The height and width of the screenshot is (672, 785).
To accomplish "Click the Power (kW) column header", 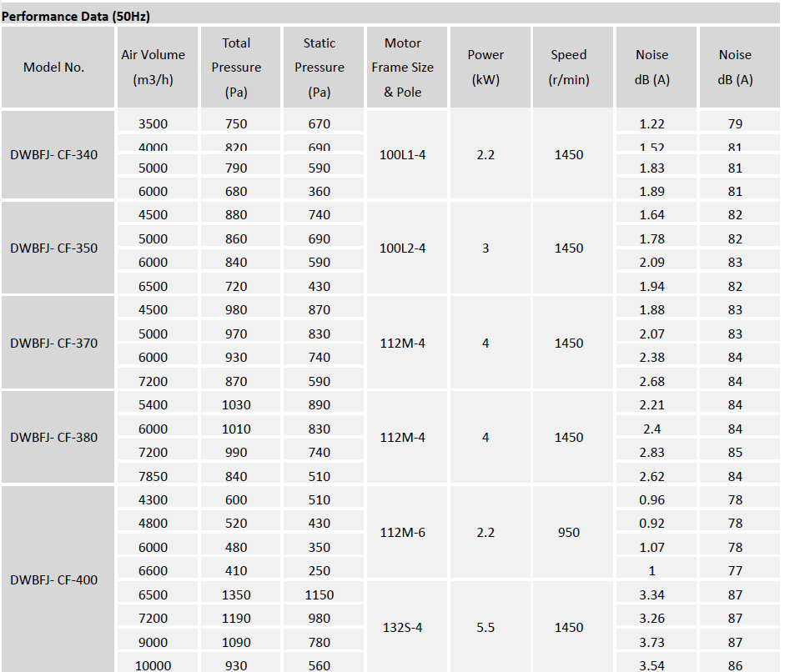I will 486,68.
